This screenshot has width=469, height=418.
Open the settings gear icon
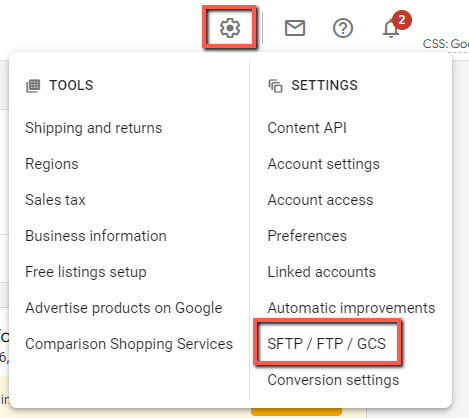pyautogui.click(x=230, y=28)
